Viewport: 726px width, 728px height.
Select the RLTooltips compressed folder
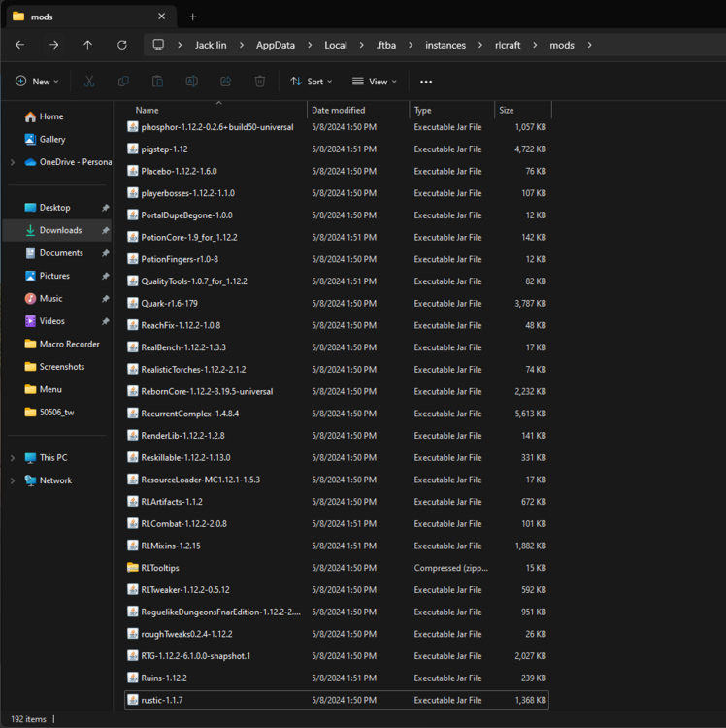click(337, 568)
